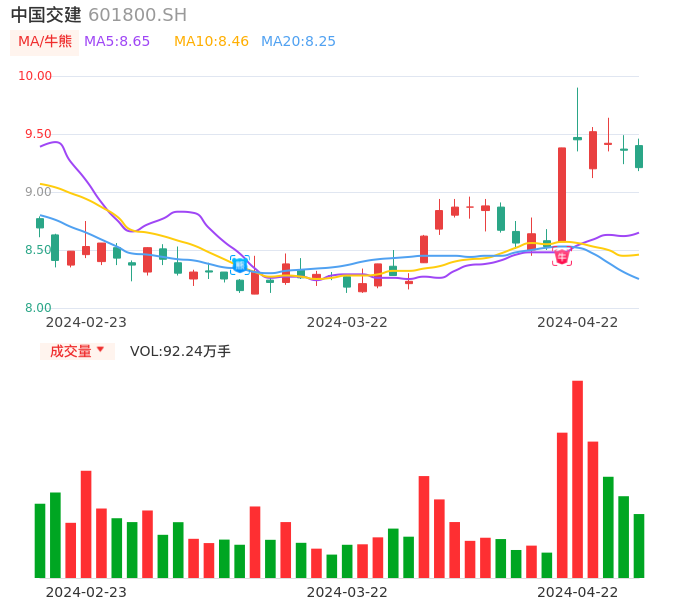686x606 pixels.
Task: Open the 成交量 indicator dropdown
Action: tap(77, 351)
